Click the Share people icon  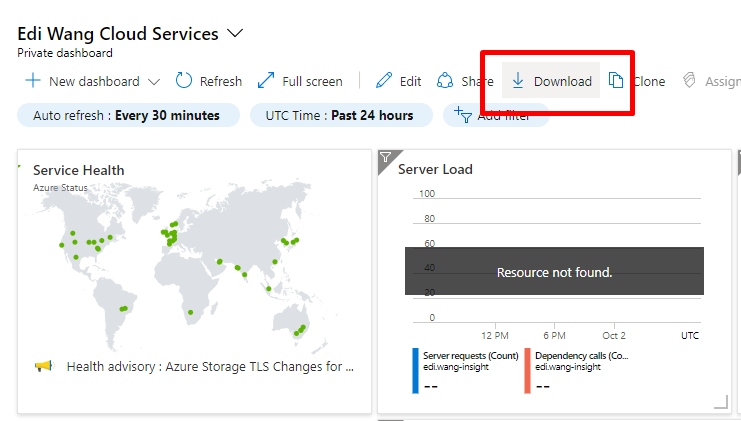(x=445, y=80)
